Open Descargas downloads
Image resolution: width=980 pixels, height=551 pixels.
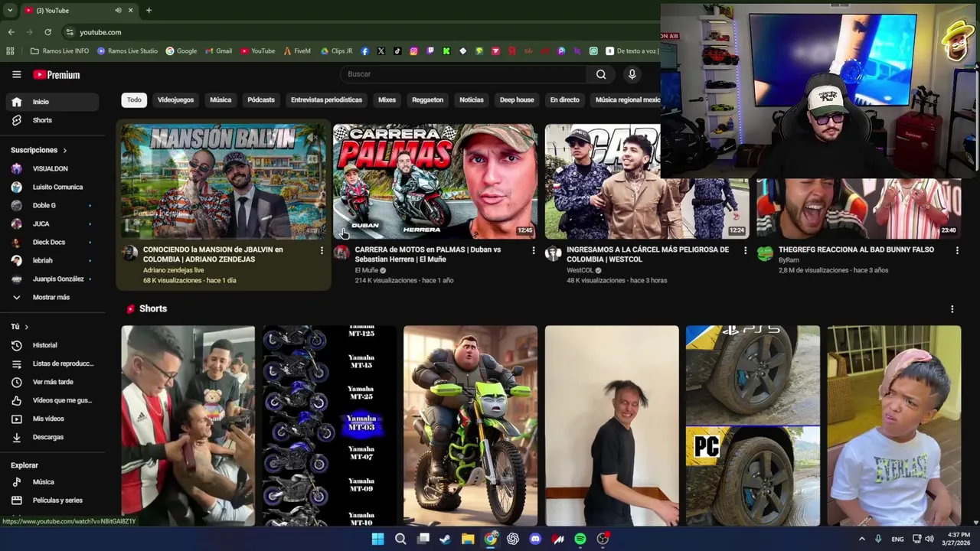point(52,437)
